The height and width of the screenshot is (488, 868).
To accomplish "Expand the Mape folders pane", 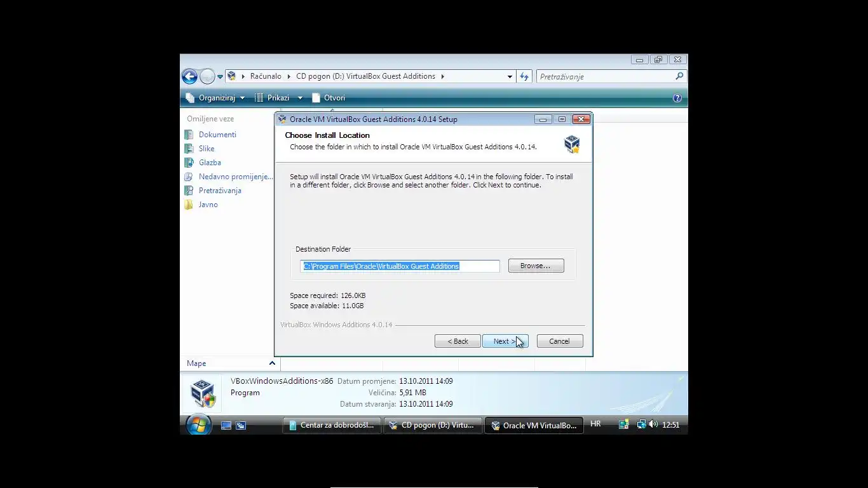I will [272, 363].
